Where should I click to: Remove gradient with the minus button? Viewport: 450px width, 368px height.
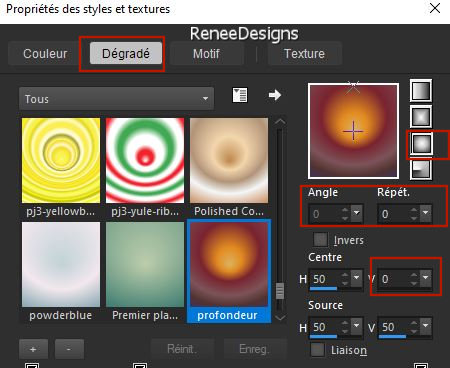click(69, 349)
